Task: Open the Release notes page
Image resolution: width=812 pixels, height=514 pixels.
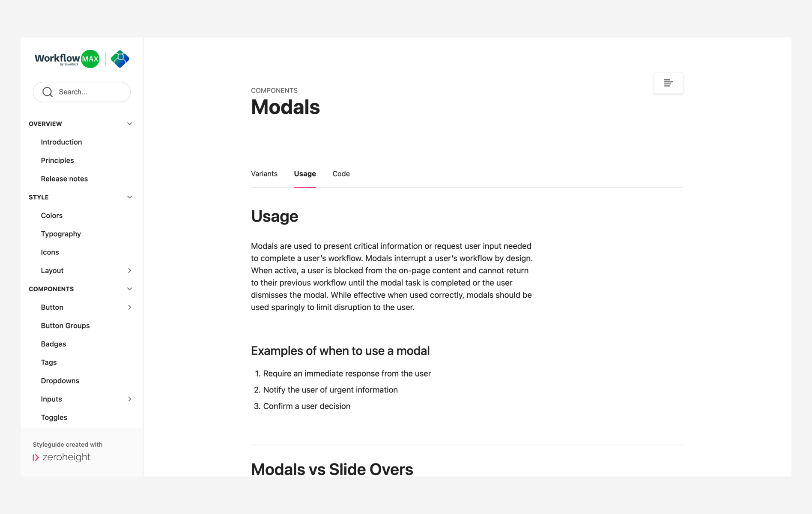Action: (x=64, y=179)
